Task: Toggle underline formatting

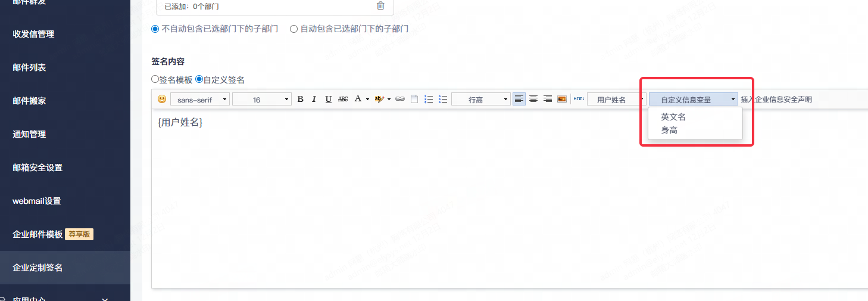Action: 329,100
